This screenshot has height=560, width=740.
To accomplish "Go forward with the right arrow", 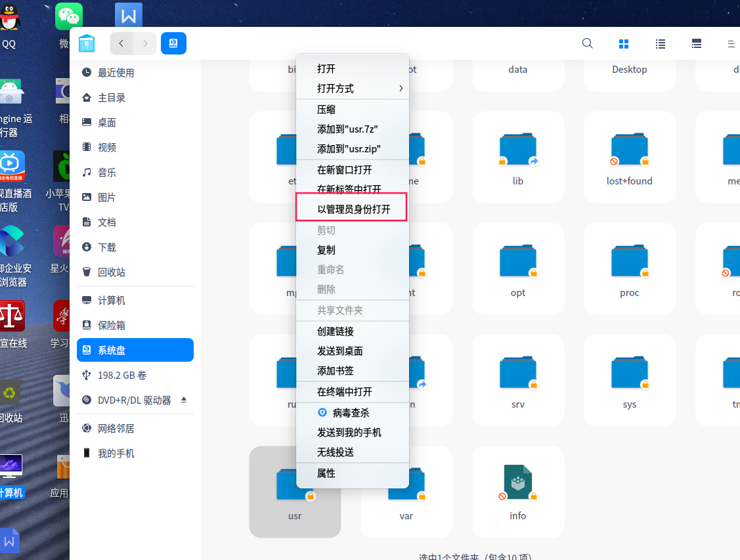I will pos(145,43).
